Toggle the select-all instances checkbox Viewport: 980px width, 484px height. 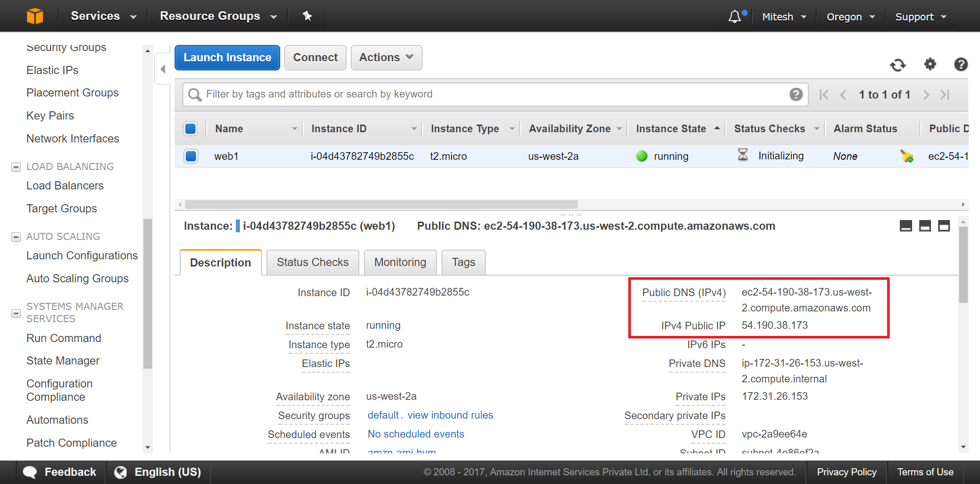tap(191, 129)
